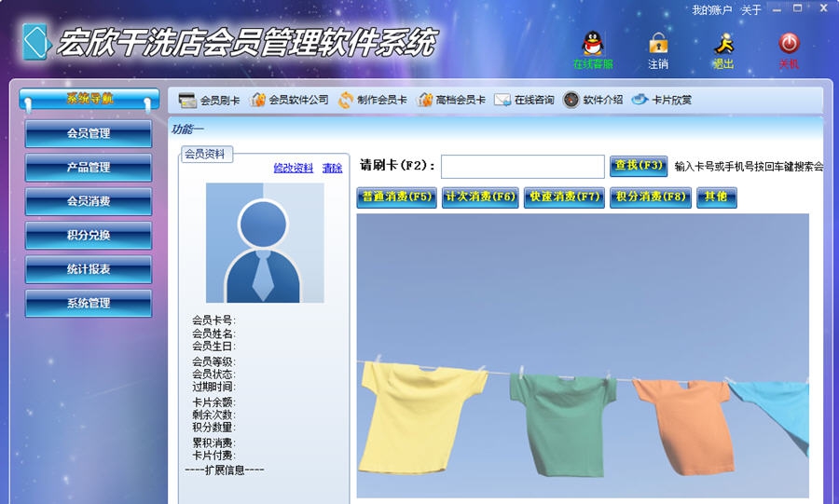Click the red power 关机 icon
839x504 pixels.
tap(789, 45)
